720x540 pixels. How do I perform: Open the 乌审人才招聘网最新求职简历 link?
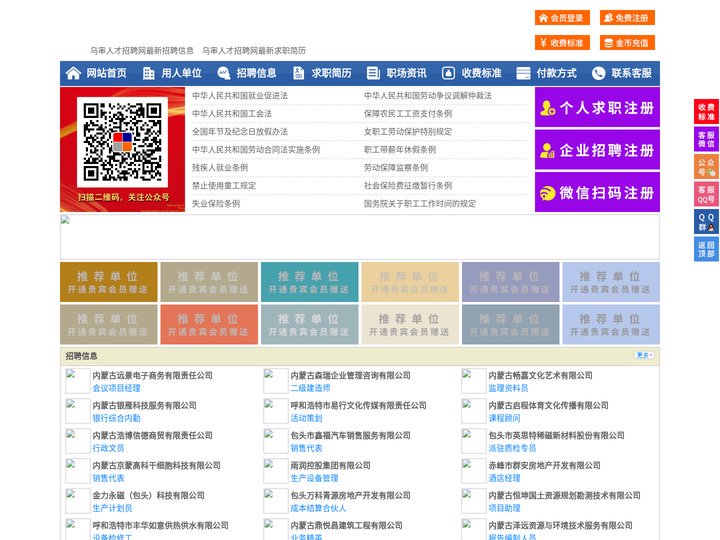tap(254, 51)
